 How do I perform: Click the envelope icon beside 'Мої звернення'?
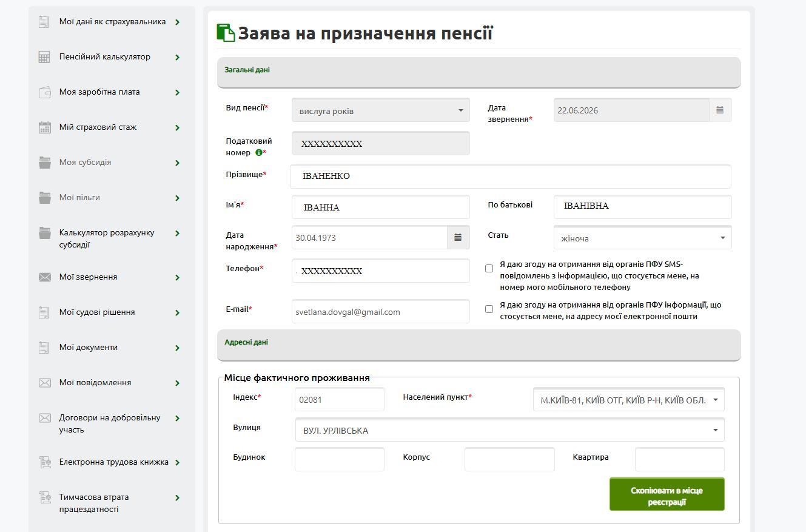[44, 277]
